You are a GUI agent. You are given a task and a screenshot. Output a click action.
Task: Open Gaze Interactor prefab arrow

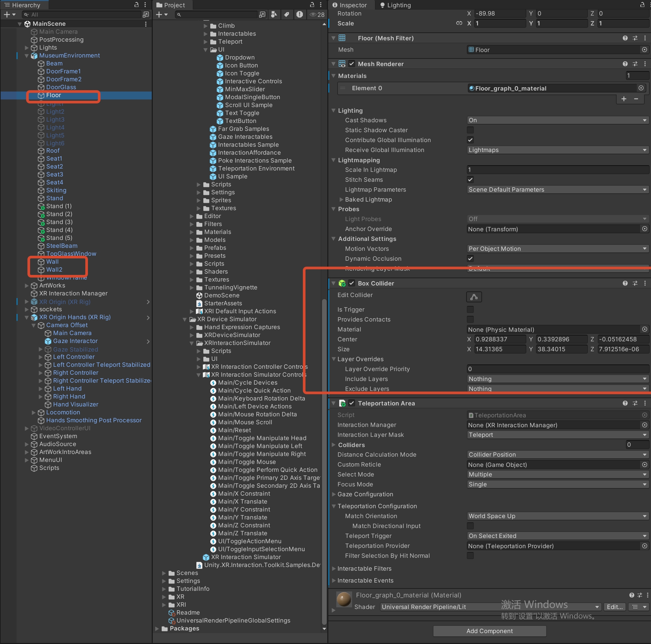coord(147,341)
